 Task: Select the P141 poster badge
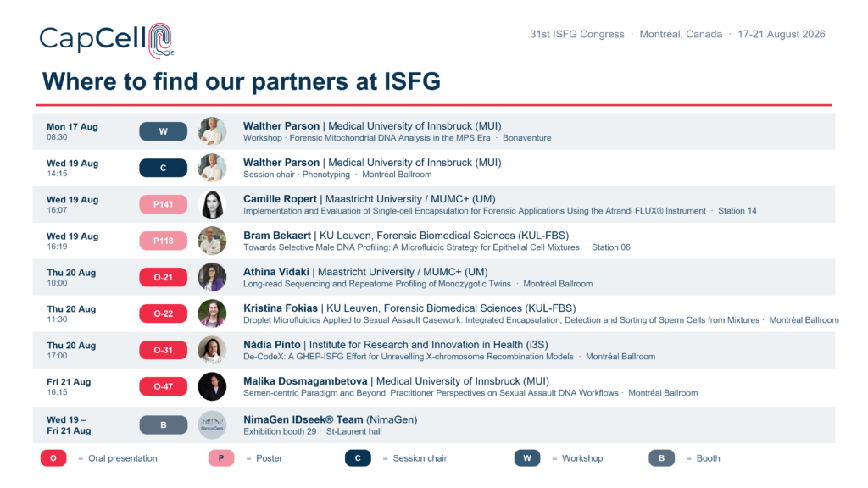click(x=164, y=204)
